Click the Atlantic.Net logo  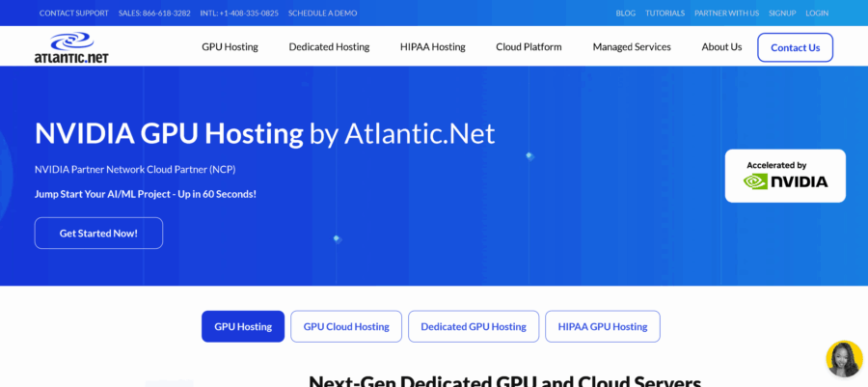tap(71, 47)
